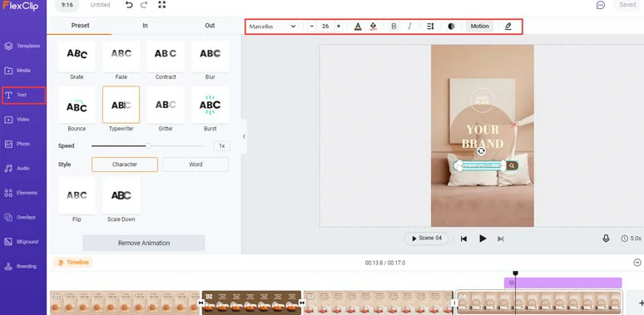Select the Fade animation preset
Image resolution: width=644 pixels, height=315 pixels.
tap(121, 57)
